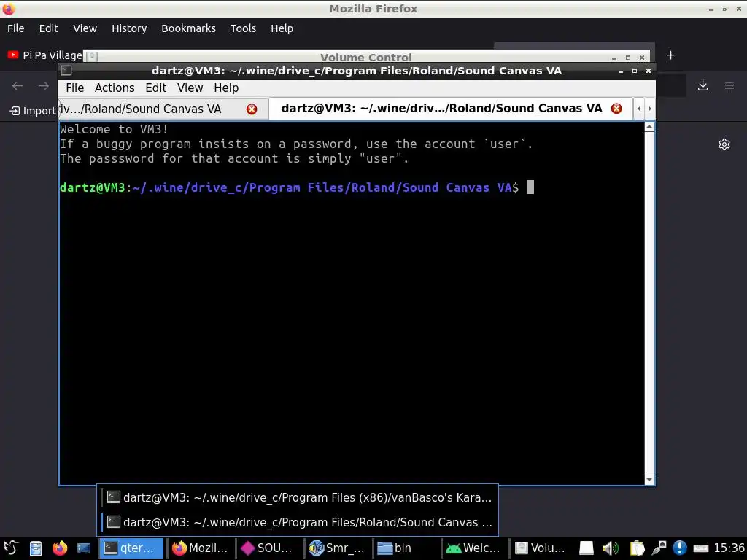Open Firefox File menu
Viewport: 747px width, 560px height.
(16, 28)
